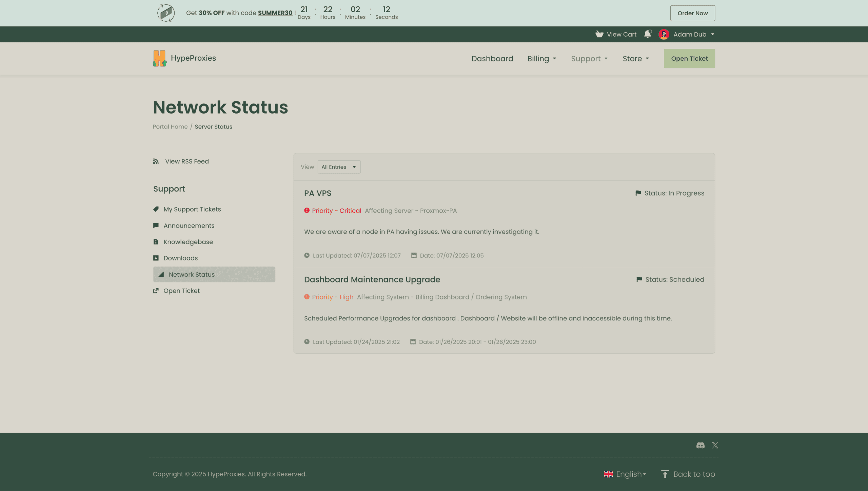Open the notifications bell icon
868x491 pixels.
click(648, 34)
